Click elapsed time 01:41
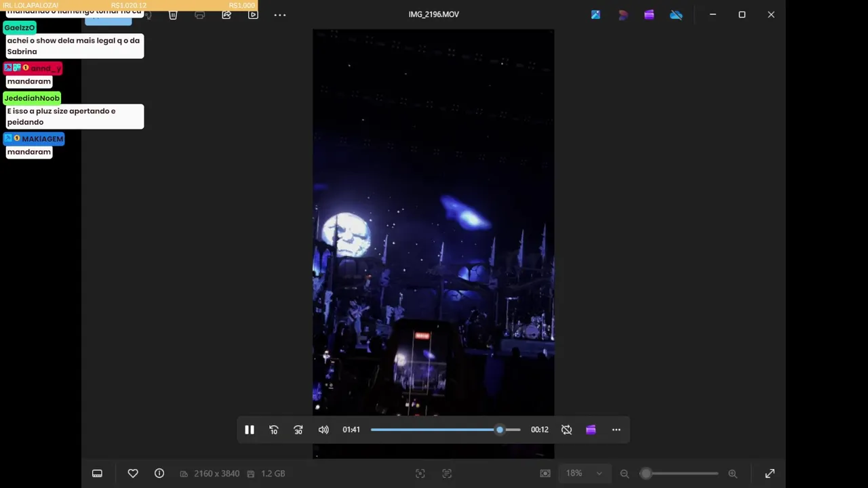This screenshot has height=488, width=868. click(351, 430)
